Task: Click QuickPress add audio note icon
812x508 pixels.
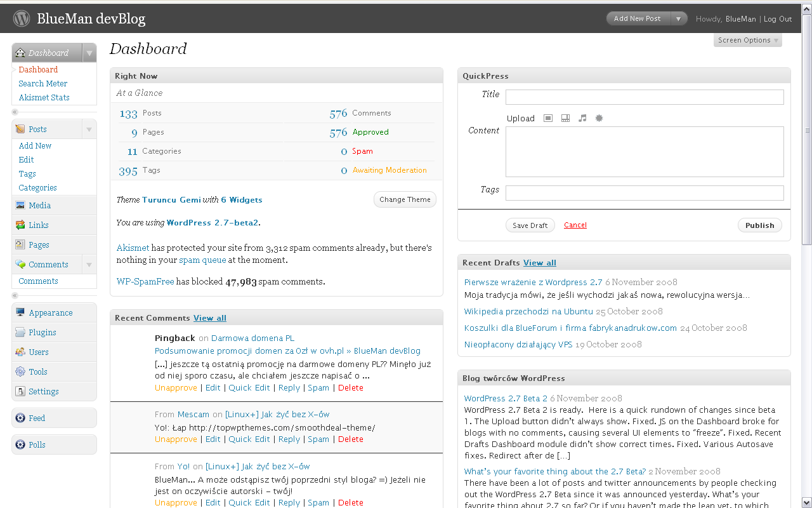Action: click(x=582, y=118)
